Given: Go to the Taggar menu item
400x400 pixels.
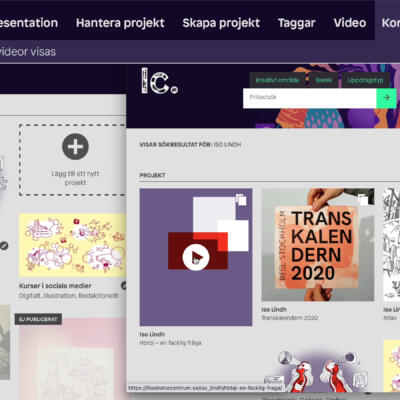Looking at the screenshot, I should click(296, 23).
